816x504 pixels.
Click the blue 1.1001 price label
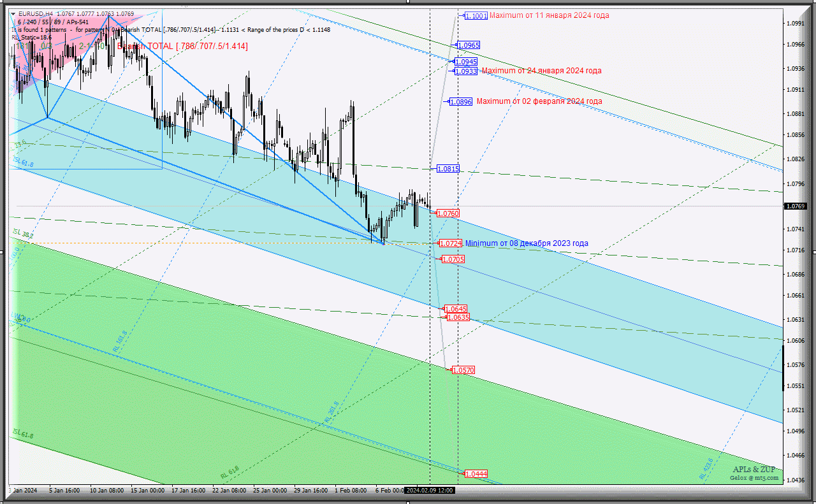[x=476, y=16]
